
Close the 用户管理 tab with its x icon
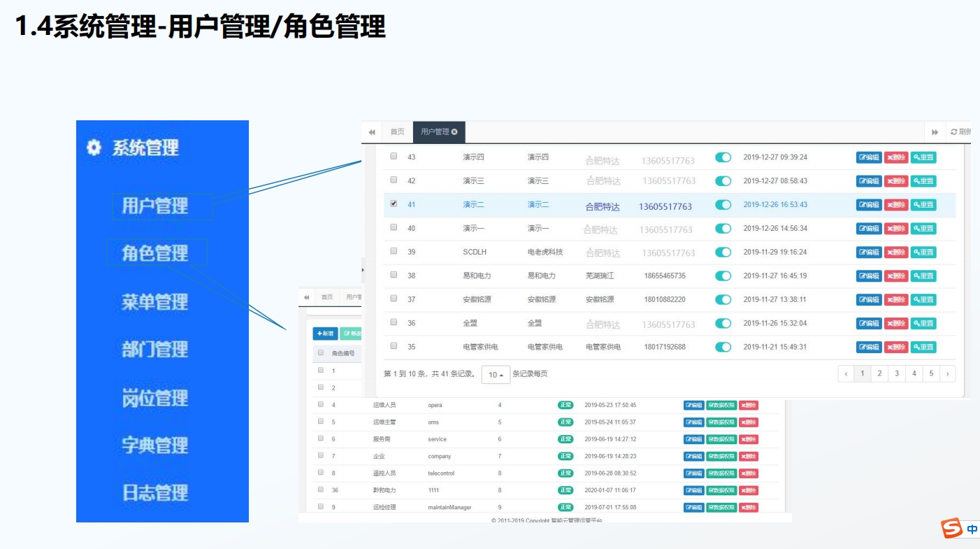pos(454,131)
